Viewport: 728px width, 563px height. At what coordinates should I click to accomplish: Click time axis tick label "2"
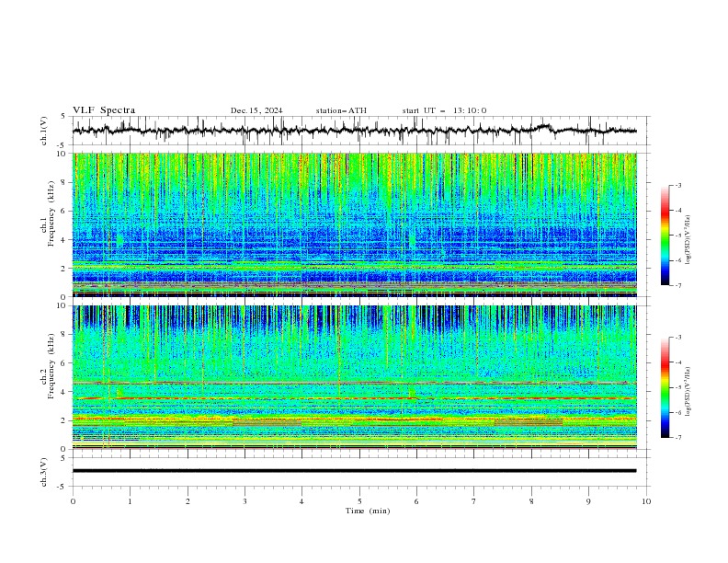188,501
